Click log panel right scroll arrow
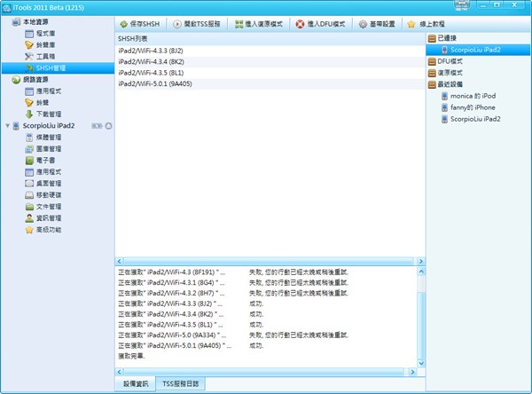This screenshot has width=532, height=394. pyautogui.click(x=412, y=372)
